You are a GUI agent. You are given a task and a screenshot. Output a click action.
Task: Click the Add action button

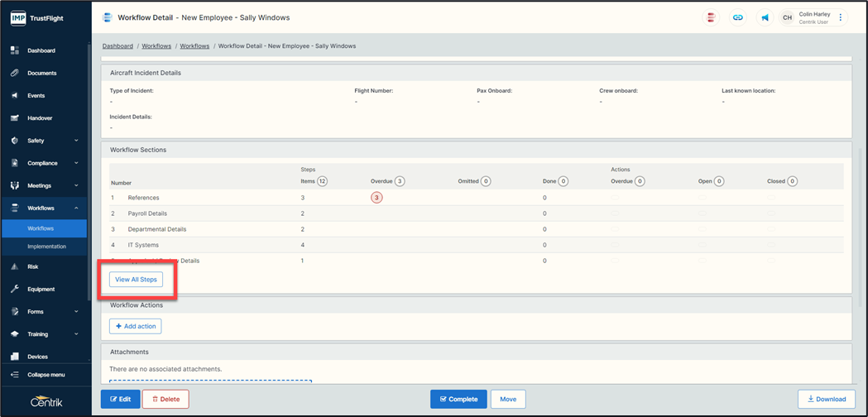pos(136,326)
